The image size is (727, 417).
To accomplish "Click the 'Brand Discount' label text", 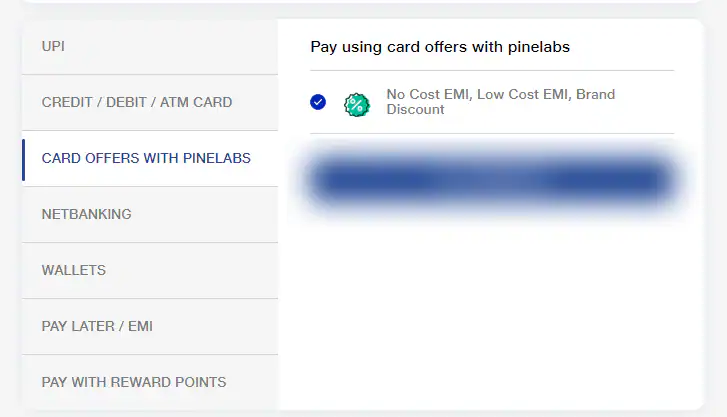I will click(416, 109).
